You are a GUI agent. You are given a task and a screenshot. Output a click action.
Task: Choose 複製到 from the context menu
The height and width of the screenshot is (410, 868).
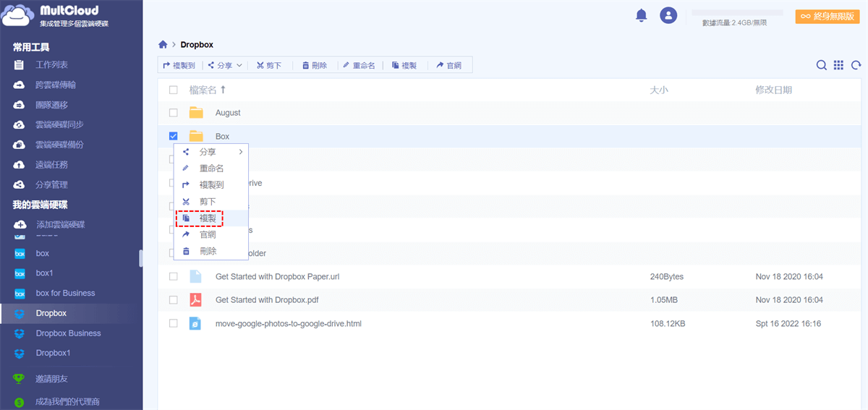click(x=211, y=184)
